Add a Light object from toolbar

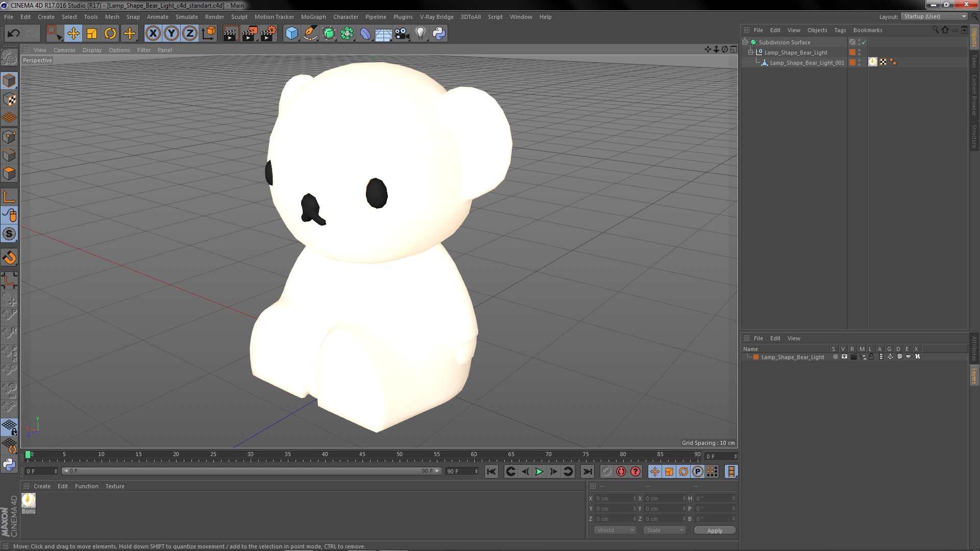tap(420, 34)
